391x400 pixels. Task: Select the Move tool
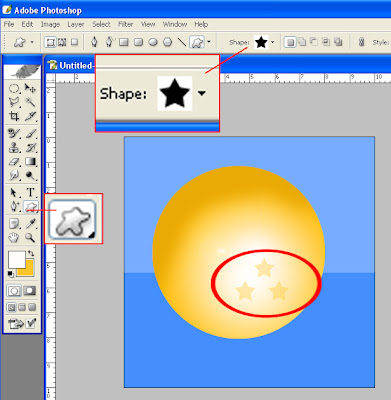pyautogui.click(x=30, y=88)
